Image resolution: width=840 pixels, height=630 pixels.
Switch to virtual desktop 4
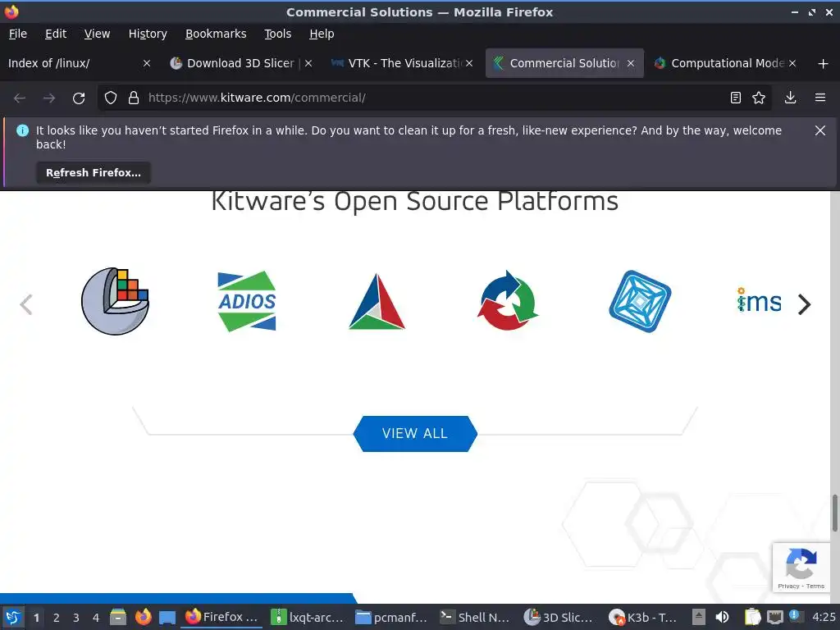click(x=96, y=618)
